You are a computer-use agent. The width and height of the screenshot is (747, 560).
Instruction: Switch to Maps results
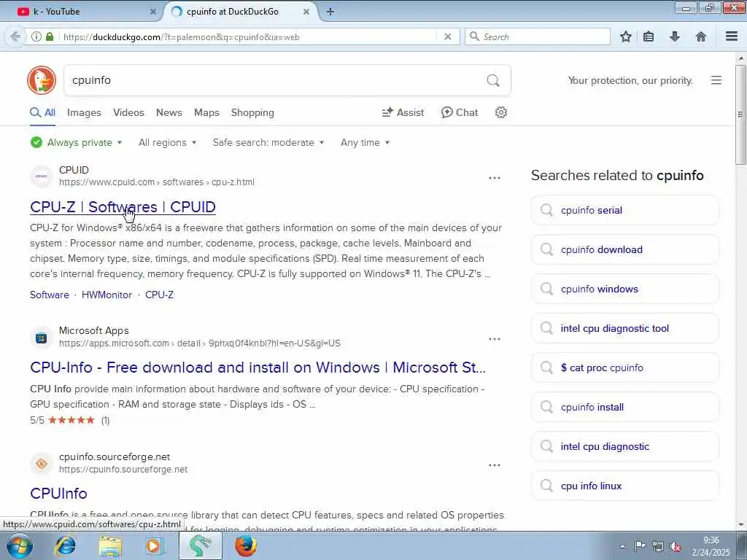coord(206,112)
